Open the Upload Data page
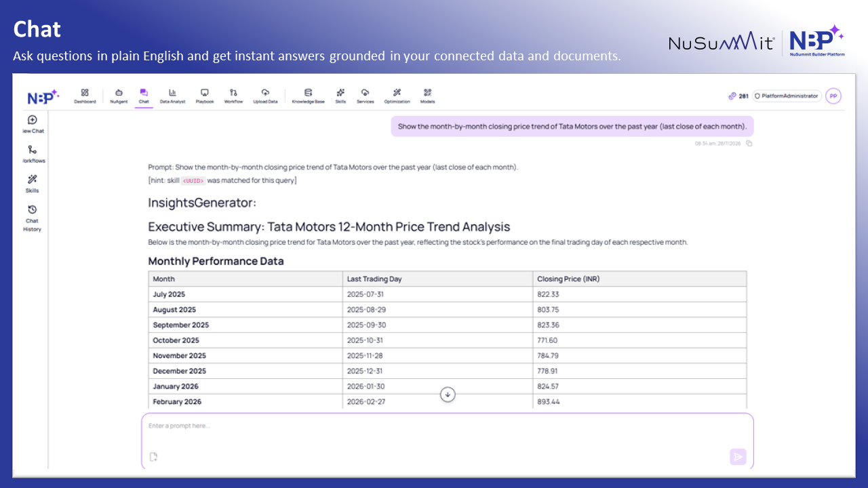This screenshot has width=868, height=488. point(265,96)
